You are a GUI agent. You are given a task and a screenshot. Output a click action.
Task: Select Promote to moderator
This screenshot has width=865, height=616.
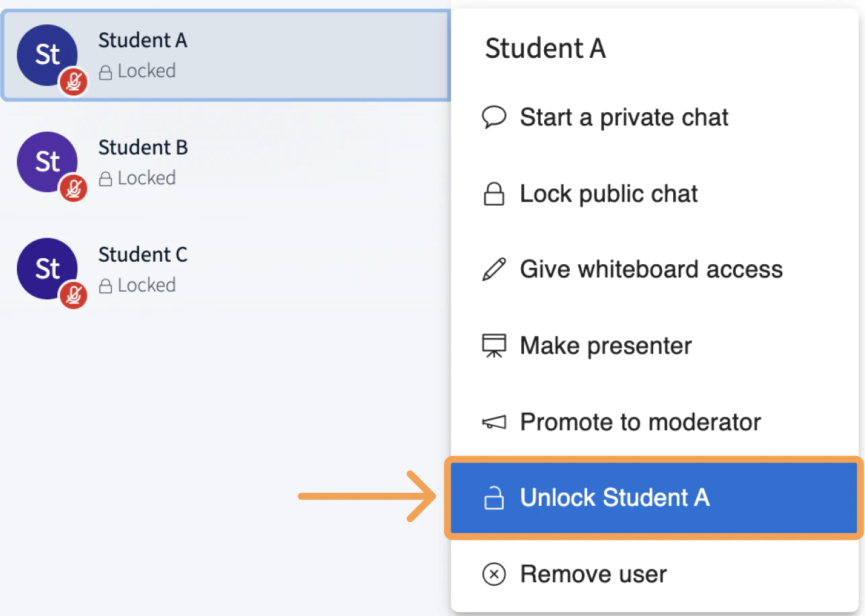640,422
